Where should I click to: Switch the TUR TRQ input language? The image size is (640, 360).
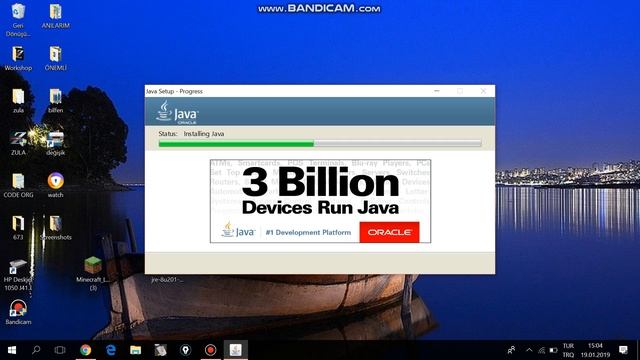tap(568, 350)
